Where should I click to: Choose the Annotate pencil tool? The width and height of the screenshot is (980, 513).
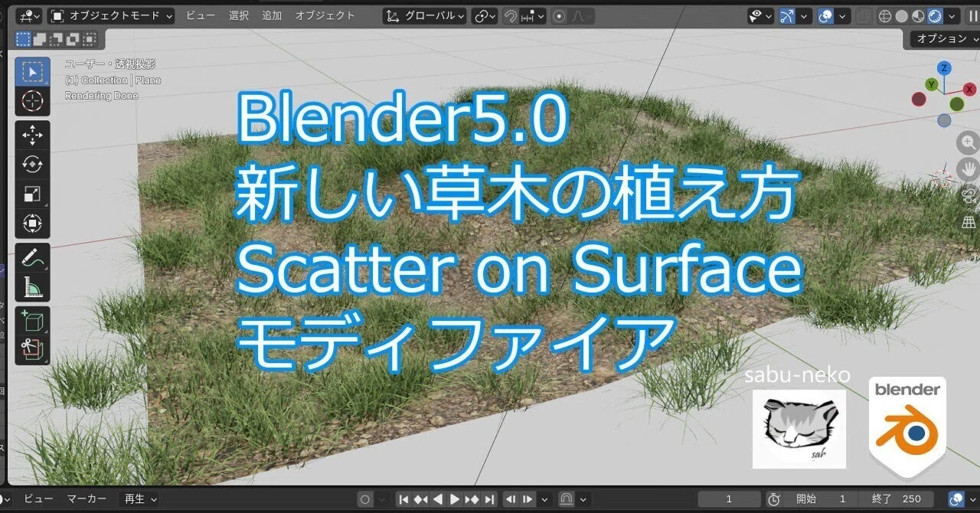point(32,258)
